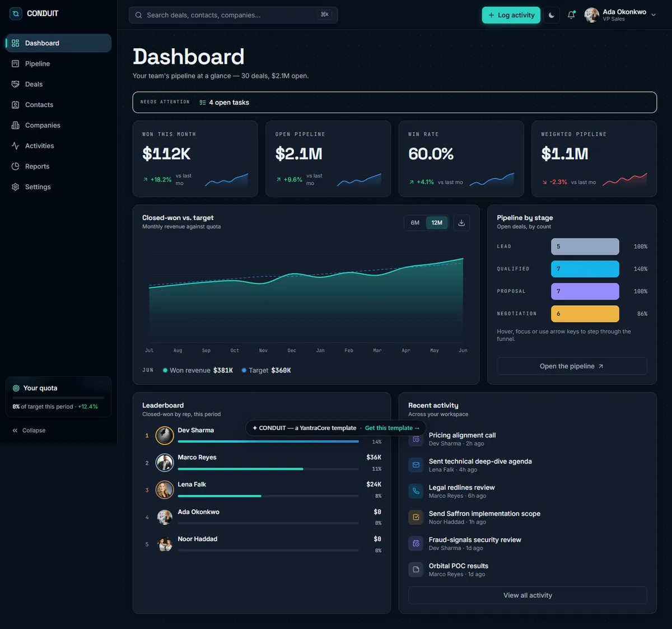Click the Open Pipeline up-arrow trend icon

[x=278, y=180]
